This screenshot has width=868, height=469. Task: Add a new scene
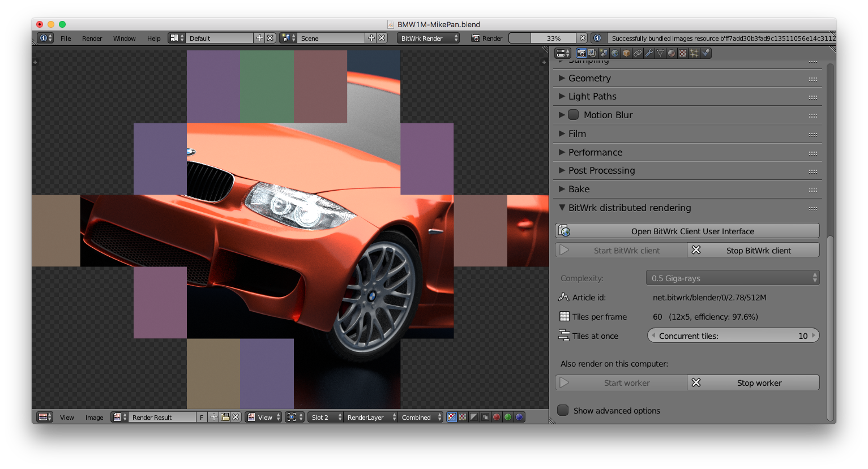pos(371,38)
